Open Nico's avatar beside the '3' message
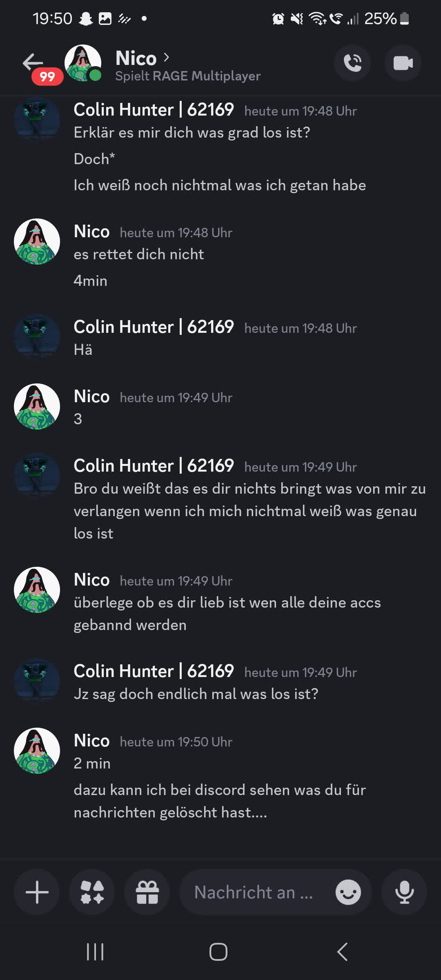Screen dimensions: 441x980 37,406
